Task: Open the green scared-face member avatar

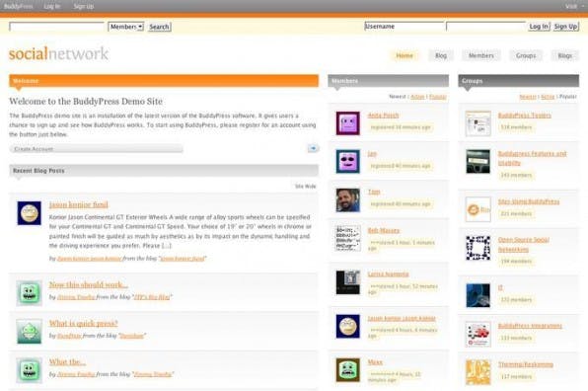Action: pos(347,370)
